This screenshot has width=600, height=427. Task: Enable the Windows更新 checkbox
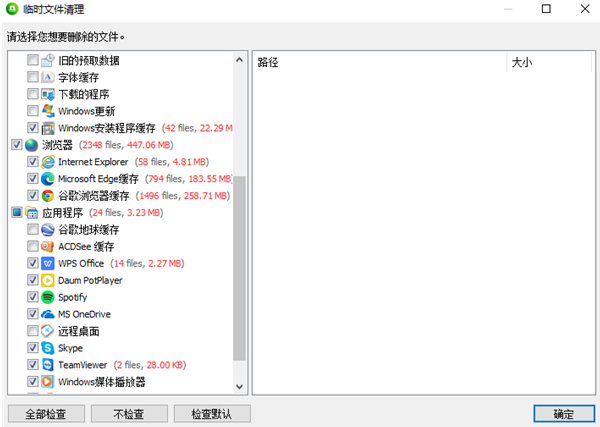point(33,111)
